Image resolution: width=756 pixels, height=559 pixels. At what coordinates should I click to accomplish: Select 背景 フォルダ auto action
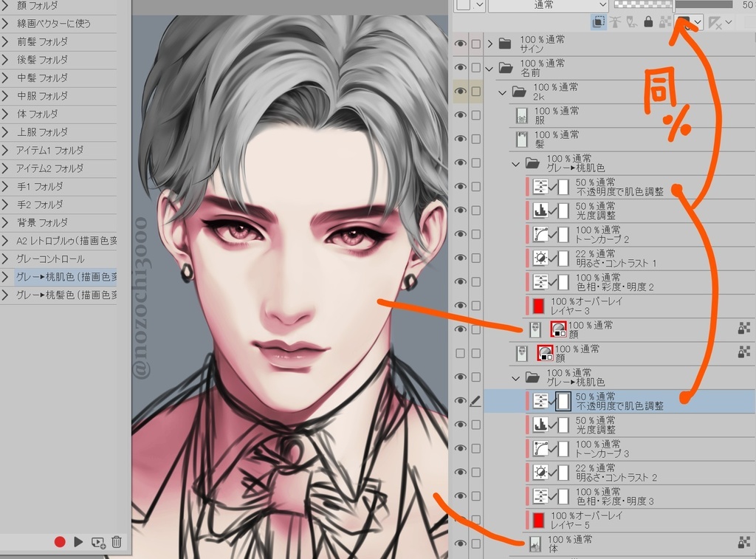(x=42, y=222)
